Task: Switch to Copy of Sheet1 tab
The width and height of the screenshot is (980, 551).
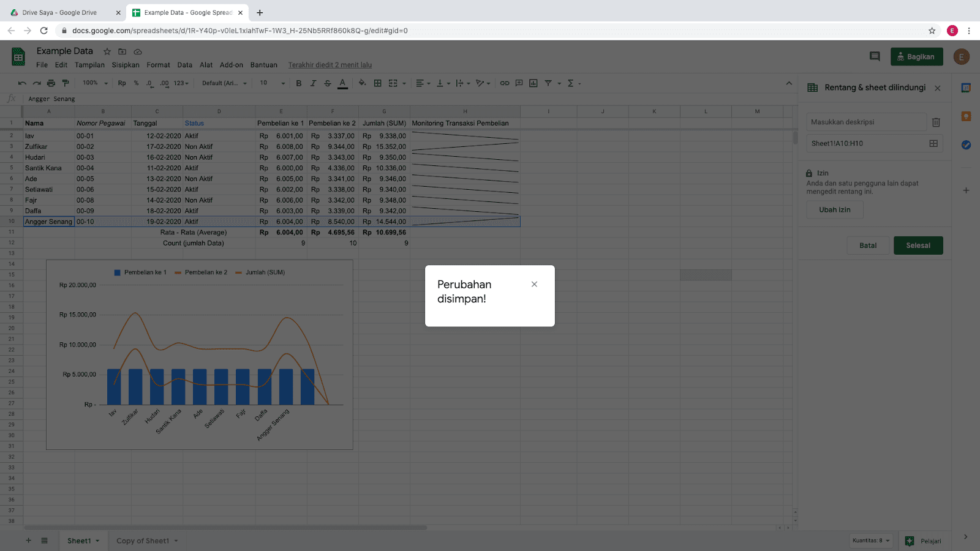Action: pos(143,541)
